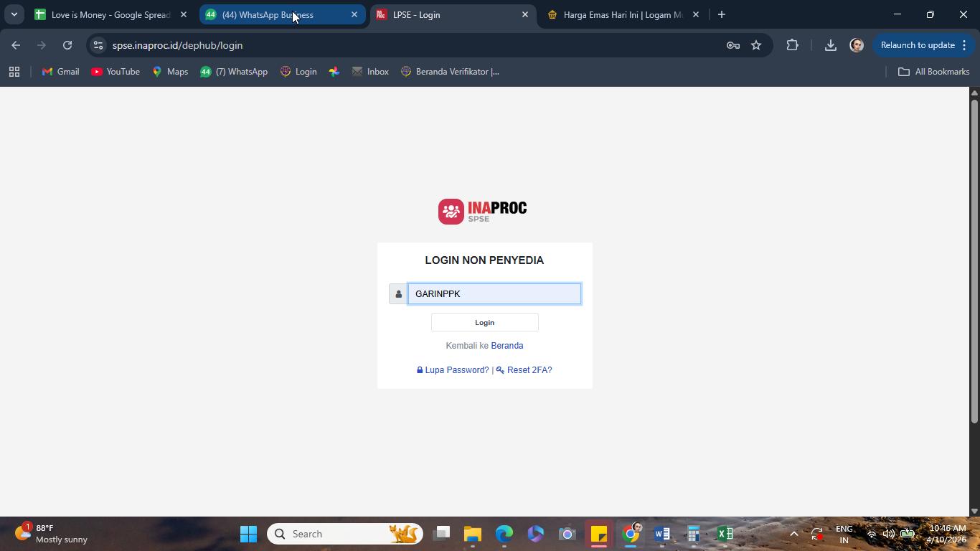Open the volume tray icon
This screenshot has height=551, width=980.
(889, 534)
